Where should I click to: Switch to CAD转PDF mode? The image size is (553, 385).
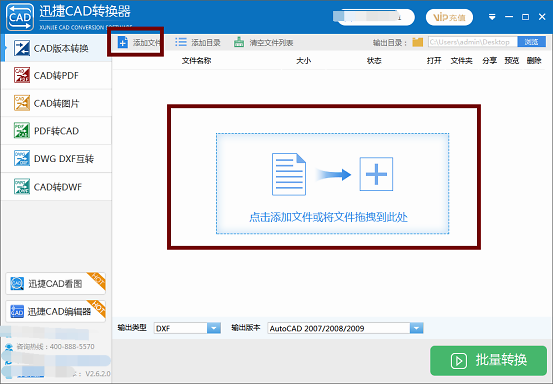(57, 75)
